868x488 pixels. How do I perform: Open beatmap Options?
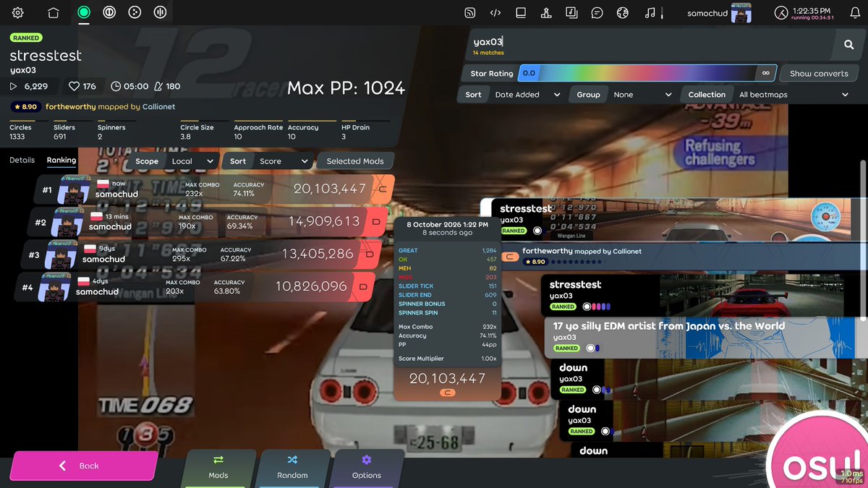click(x=367, y=467)
